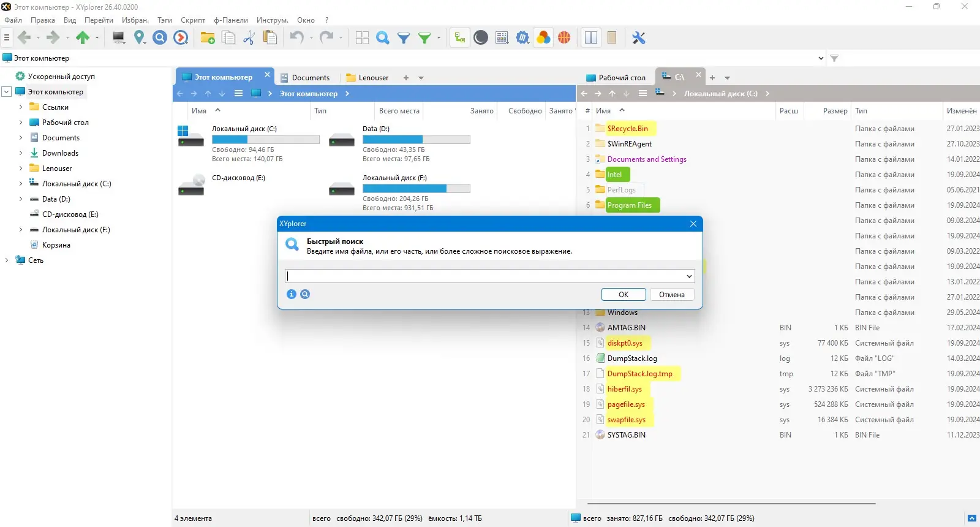Screen dimensions: 980x527
Task: Open the green funnel's dropdown arrow
Action: tap(439, 38)
